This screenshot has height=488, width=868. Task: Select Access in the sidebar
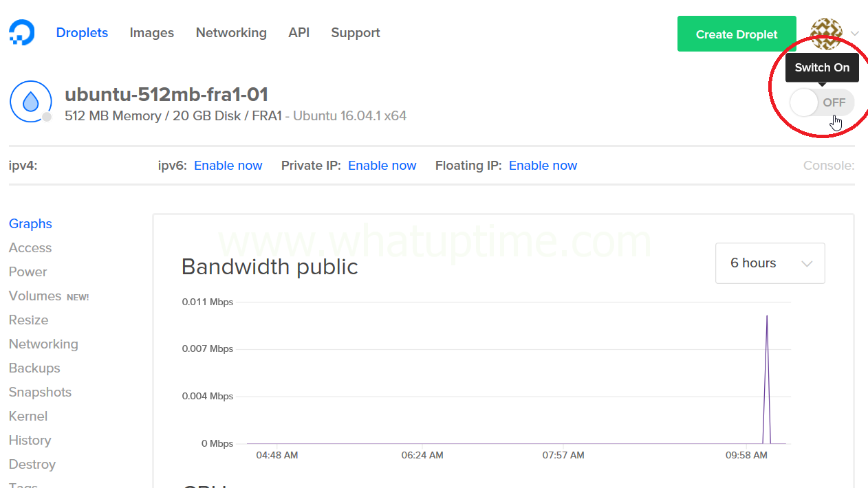(30, 248)
